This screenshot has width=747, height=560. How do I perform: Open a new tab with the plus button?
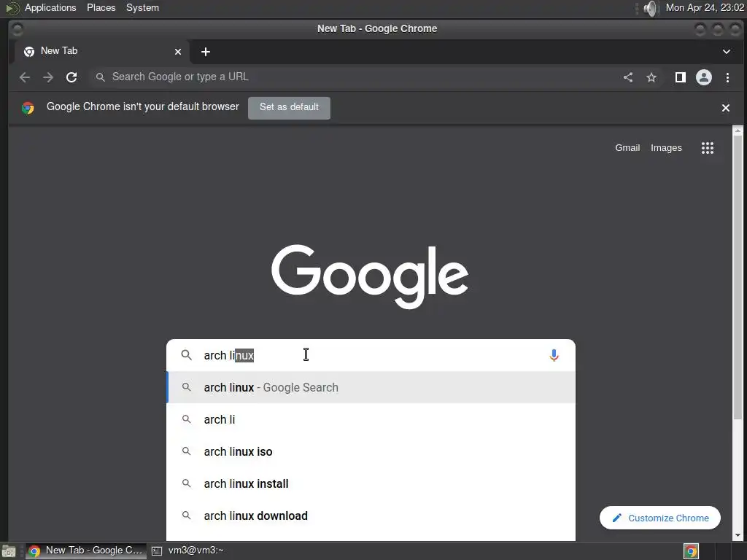point(205,52)
